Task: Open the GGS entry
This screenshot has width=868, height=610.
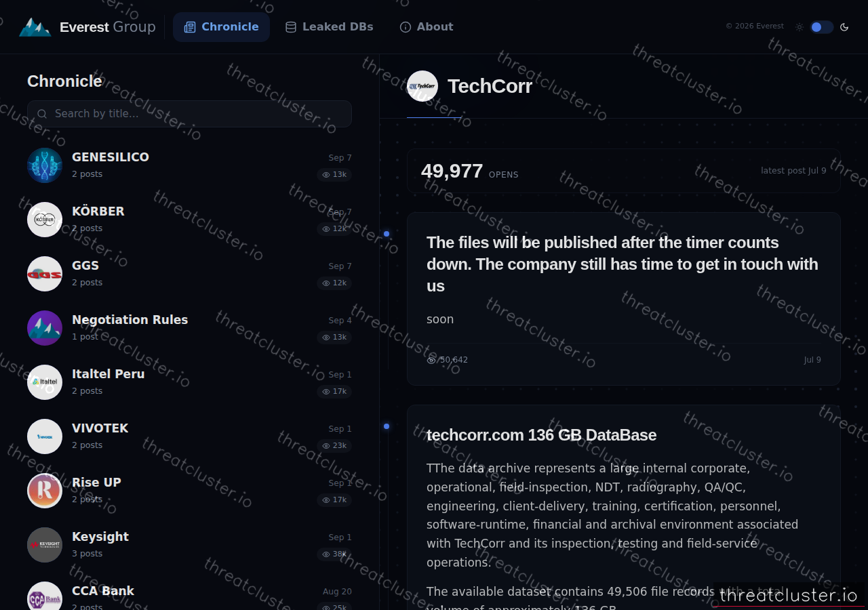Action: coord(189,274)
